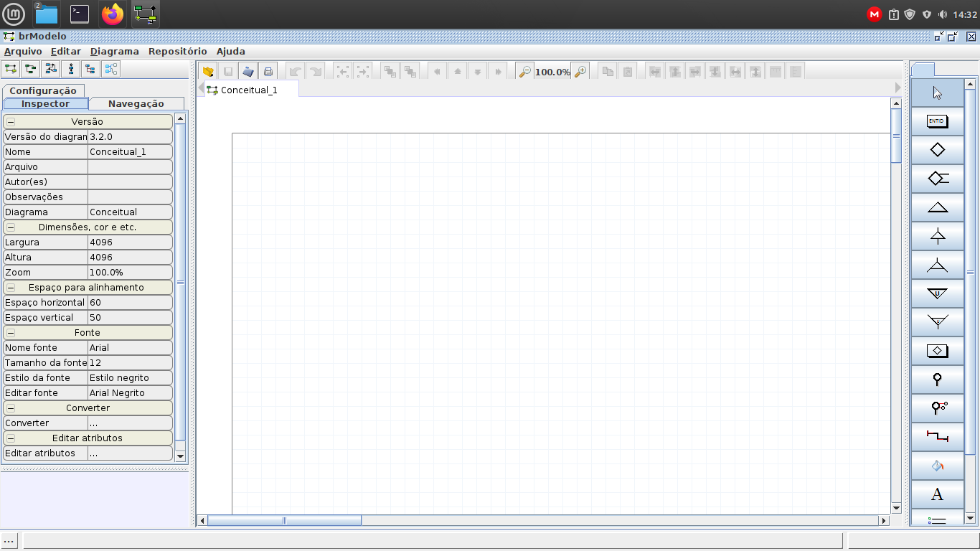Collapse the Versão section
The image size is (980, 551).
coord(11,122)
